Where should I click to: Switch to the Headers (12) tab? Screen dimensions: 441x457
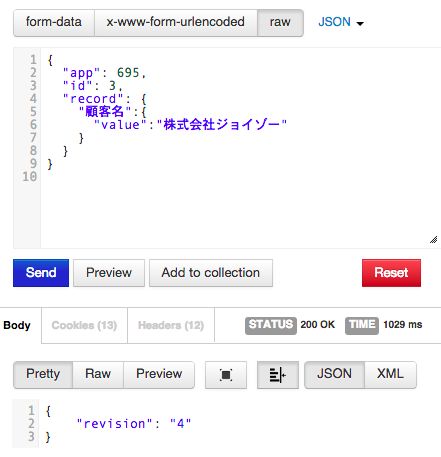171,325
